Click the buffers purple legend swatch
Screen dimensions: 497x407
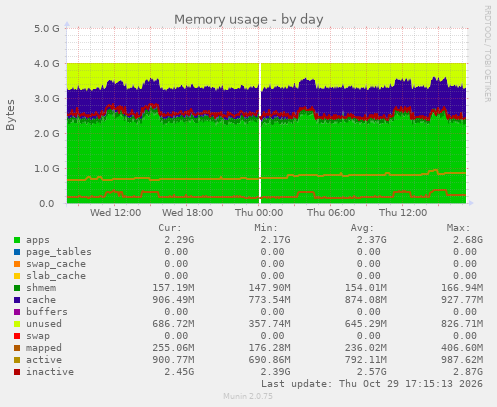[x=17, y=312]
